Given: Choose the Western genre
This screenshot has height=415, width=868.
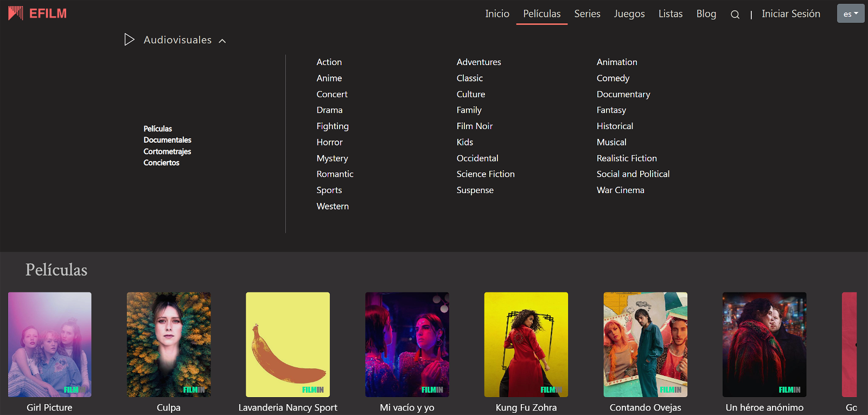Looking at the screenshot, I should click(x=333, y=206).
